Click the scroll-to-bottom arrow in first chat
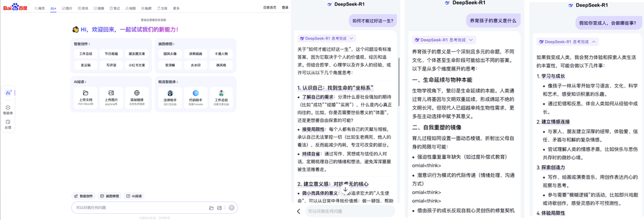This screenshot has height=220, width=644. 345,189
